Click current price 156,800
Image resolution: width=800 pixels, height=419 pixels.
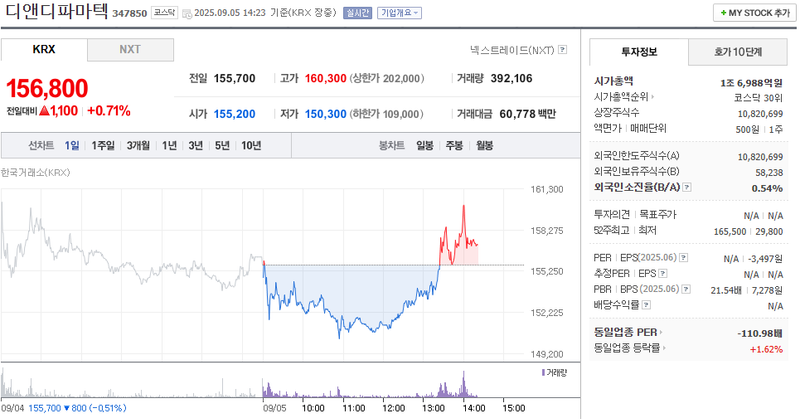pyautogui.click(x=47, y=88)
